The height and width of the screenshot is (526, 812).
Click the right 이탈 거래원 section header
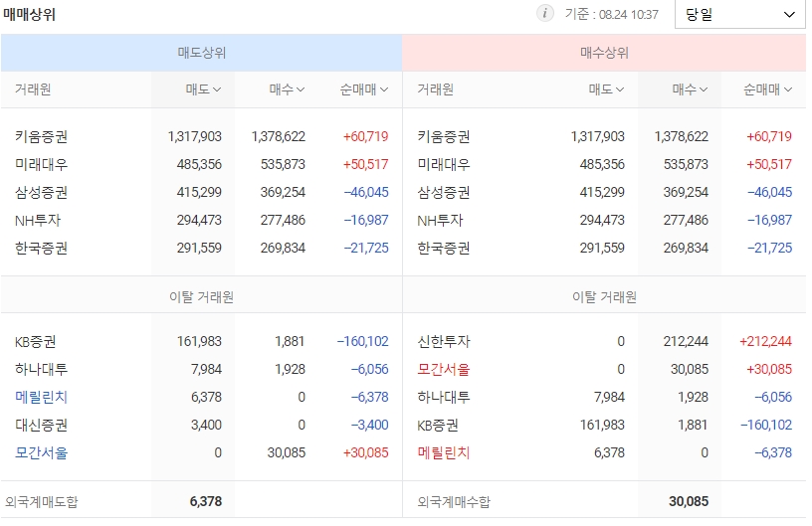[x=604, y=297]
